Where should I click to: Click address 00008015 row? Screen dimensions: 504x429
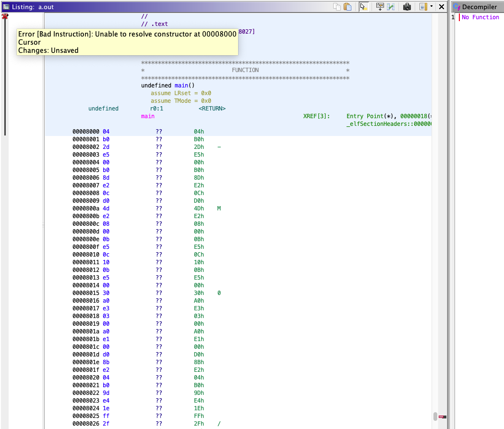86,293
